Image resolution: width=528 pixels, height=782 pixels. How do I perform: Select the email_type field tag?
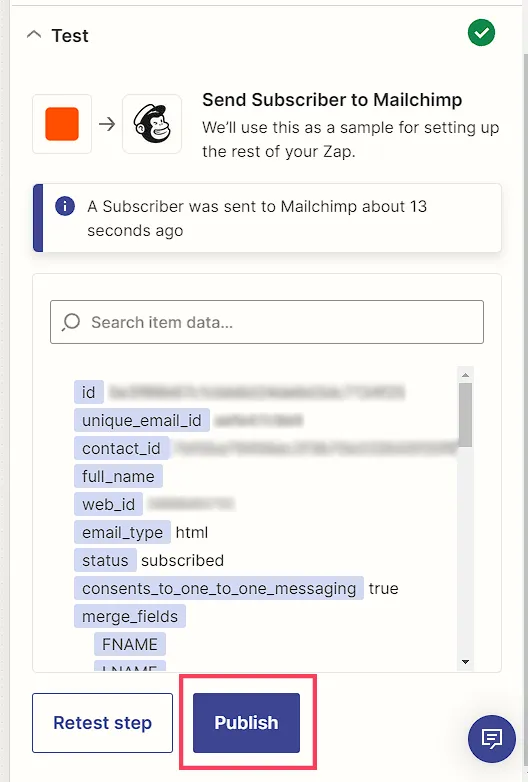pyautogui.click(x=122, y=532)
